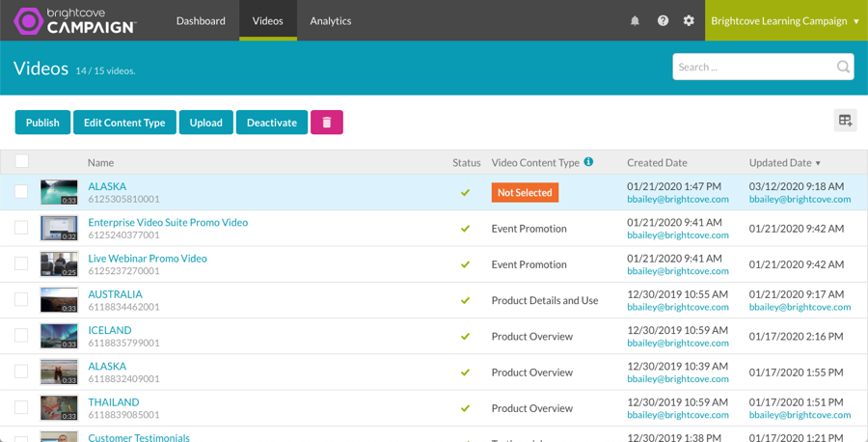Click Product Overview in ICELAND row
The image size is (868, 442).
point(532,336)
